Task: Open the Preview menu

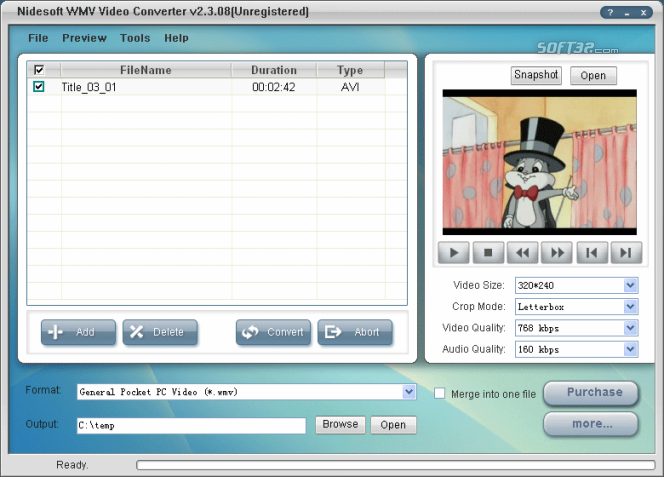Action: (84, 38)
